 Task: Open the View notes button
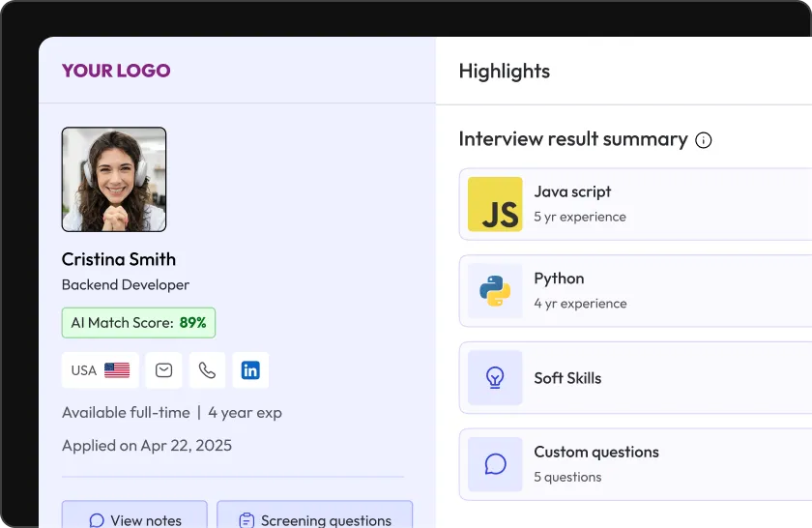[x=134, y=514]
